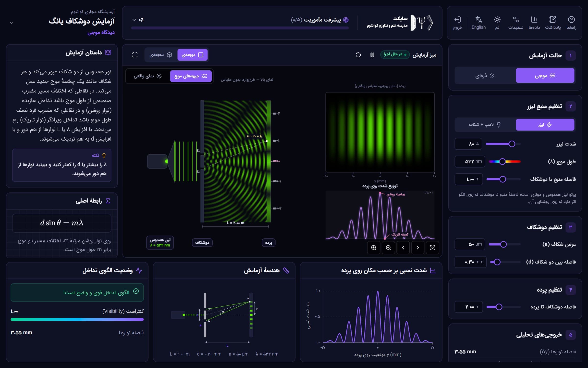The height and width of the screenshot is (368, 588).
Task: Expand the experiment title dropdown chevron
Action: tap(12, 23)
